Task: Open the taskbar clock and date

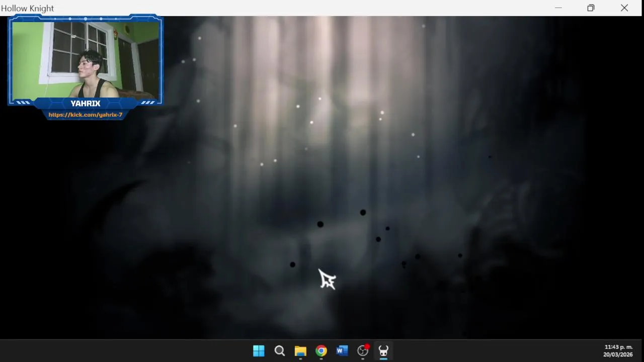Action: [618, 351]
